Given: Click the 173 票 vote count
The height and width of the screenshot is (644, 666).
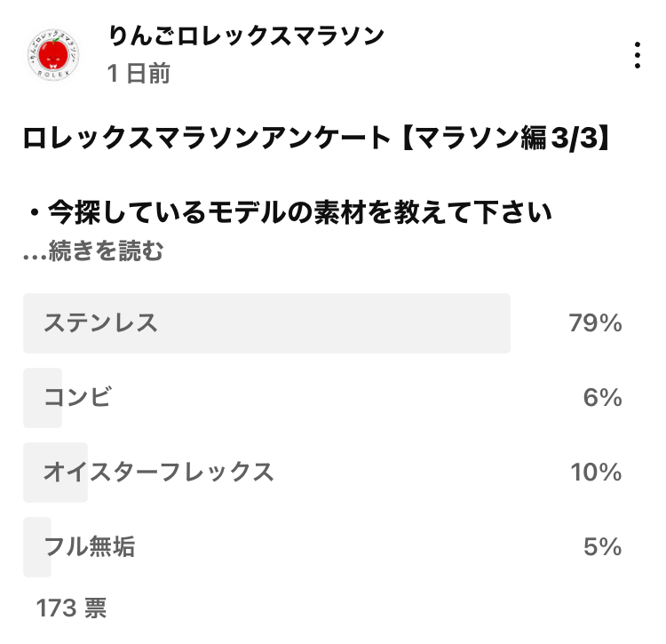Looking at the screenshot, I should coord(71,608).
